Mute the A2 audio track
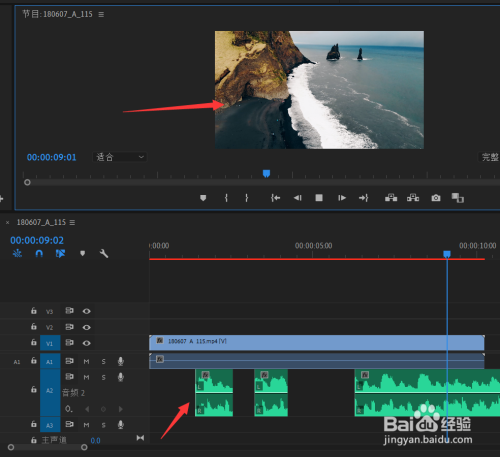The width and height of the screenshot is (500, 457). pos(86,377)
